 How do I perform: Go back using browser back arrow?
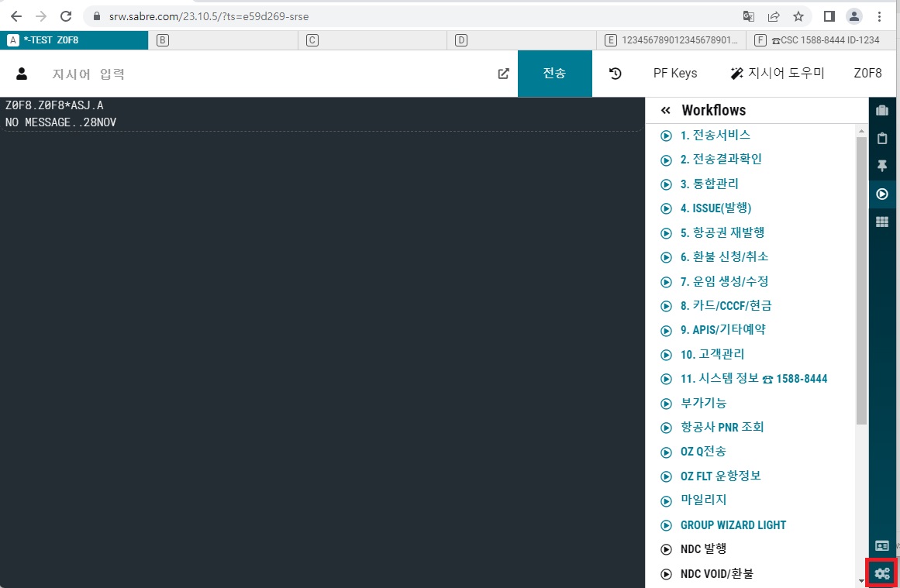[x=16, y=16]
